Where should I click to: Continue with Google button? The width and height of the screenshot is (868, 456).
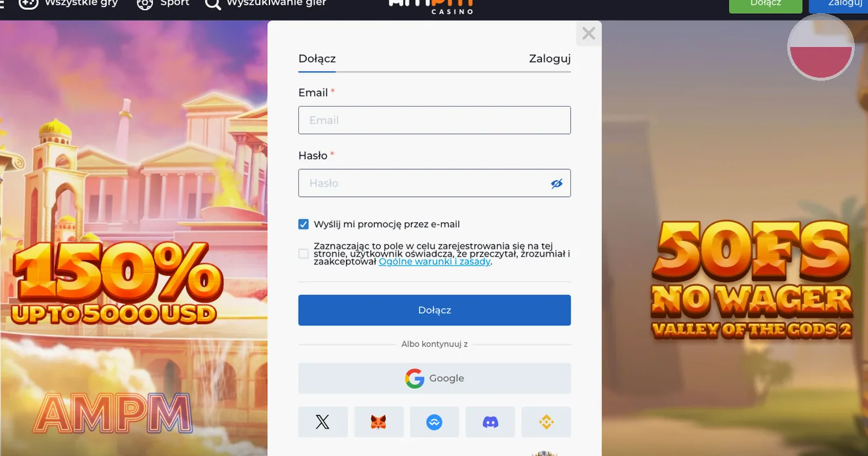pos(435,378)
